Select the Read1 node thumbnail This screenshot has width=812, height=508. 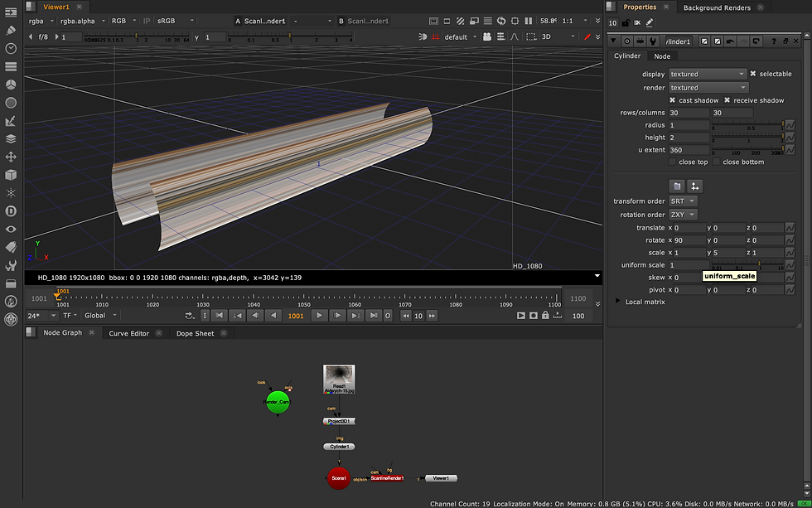[339, 379]
